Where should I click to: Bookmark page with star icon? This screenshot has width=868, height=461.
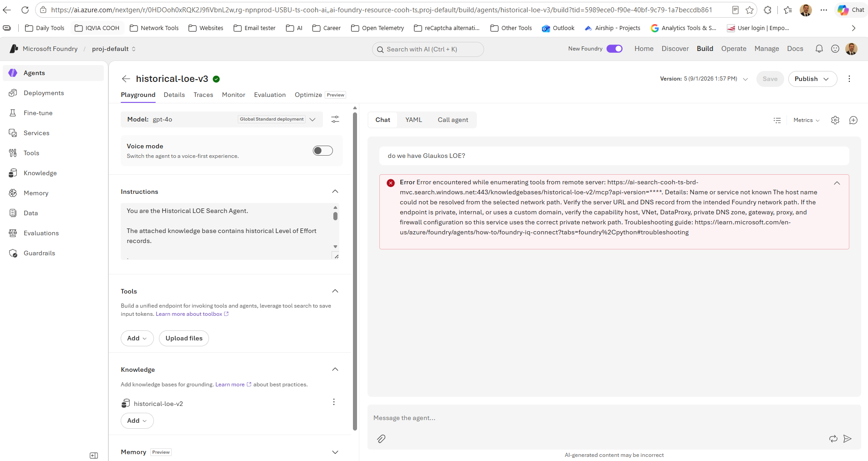pos(750,10)
